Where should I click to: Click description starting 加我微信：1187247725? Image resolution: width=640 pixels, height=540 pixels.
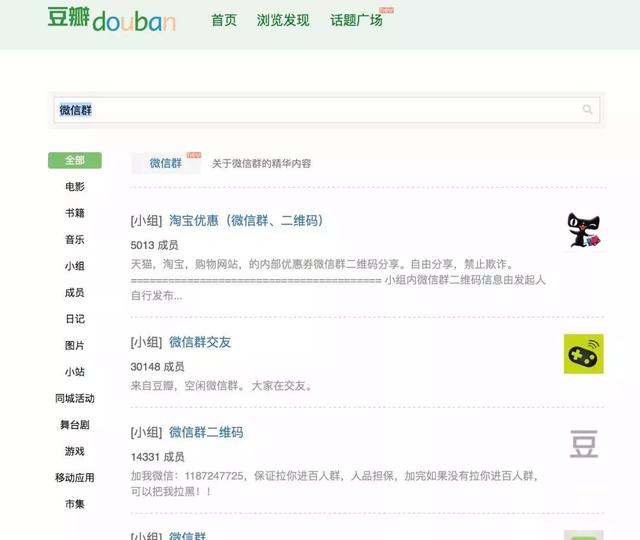pyautogui.click(x=335, y=484)
